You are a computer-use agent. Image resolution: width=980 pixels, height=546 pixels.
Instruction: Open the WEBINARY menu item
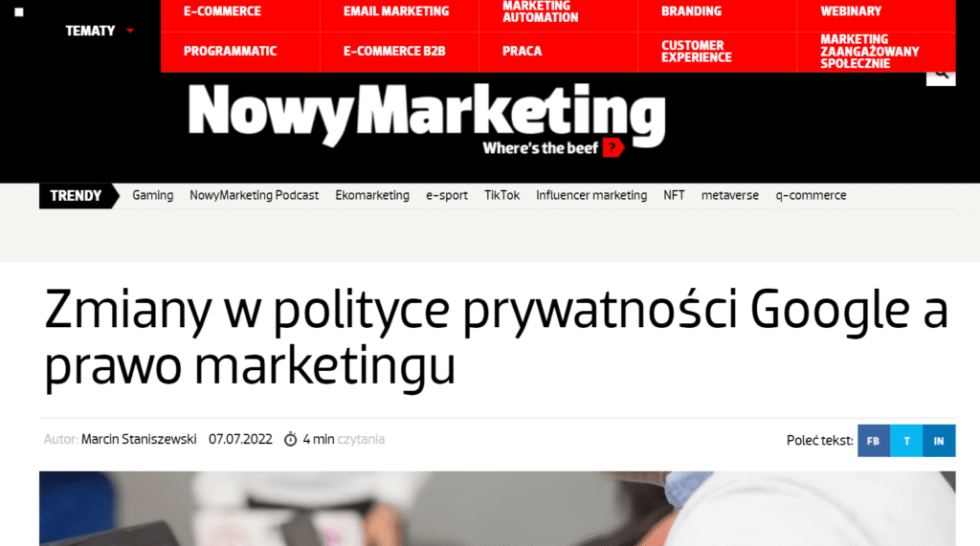click(851, 11)
